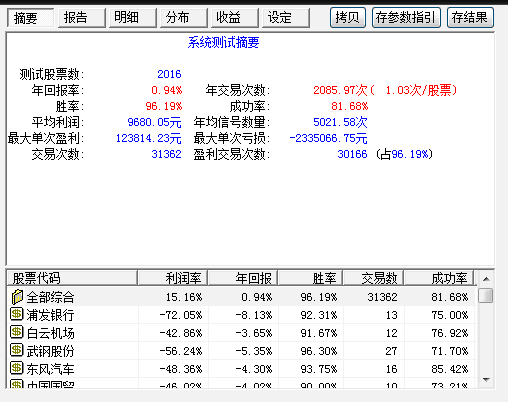The image size is (508, 402).
Task: Click the 拷贝 button
Action: point(348,18)
